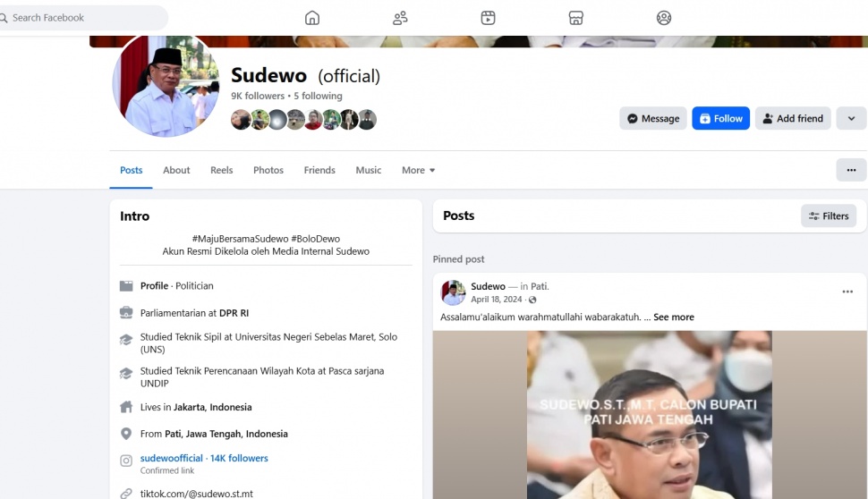The image size is (868, 499).
Task: Open the Friends tab
Action: tap(319, 171)
